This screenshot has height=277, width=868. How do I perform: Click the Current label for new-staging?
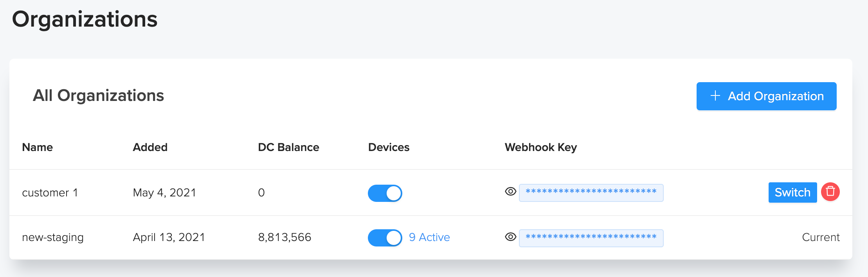coord(821,237)
